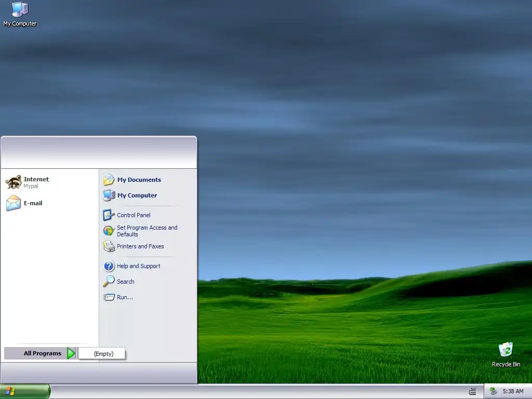Select the Recycle Bin desktop icon
532x399 pixels.
[x=506, y=350]
